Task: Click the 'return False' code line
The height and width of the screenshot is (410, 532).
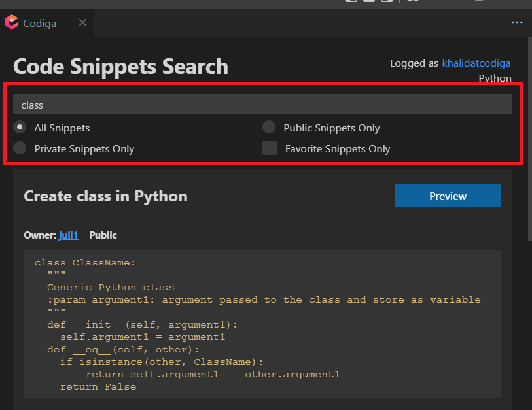Action: tap(98, 387)
